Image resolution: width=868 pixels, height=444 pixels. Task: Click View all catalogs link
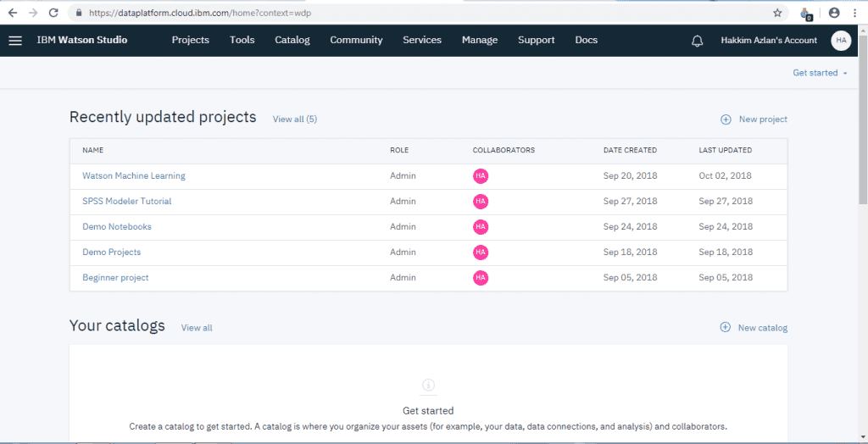(197, 328)
